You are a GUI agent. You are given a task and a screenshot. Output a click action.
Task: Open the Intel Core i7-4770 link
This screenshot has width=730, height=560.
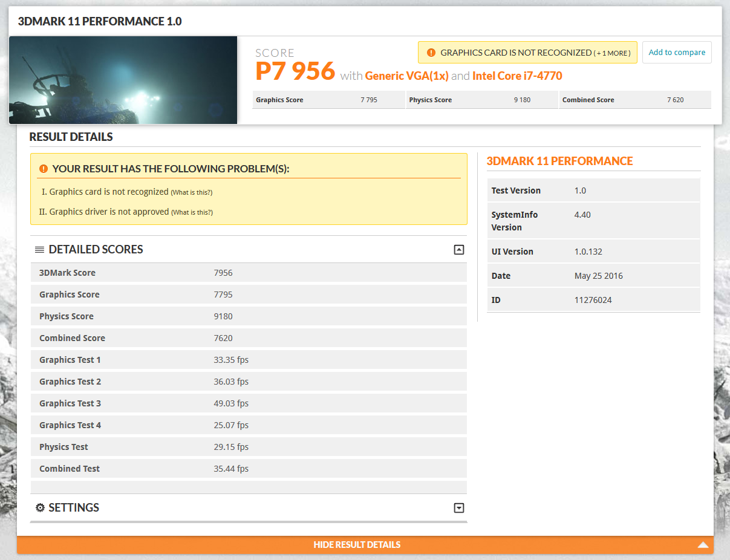click(x=517, y=76)
